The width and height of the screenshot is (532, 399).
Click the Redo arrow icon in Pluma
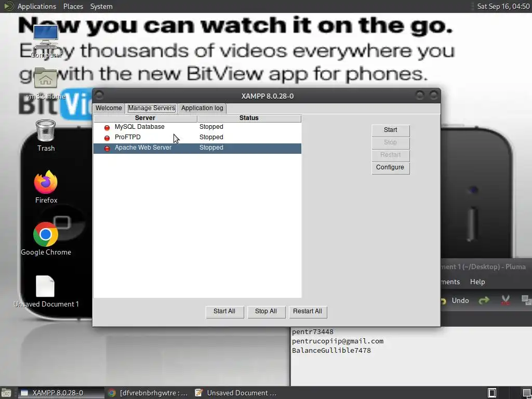click(x=484, y=300)
